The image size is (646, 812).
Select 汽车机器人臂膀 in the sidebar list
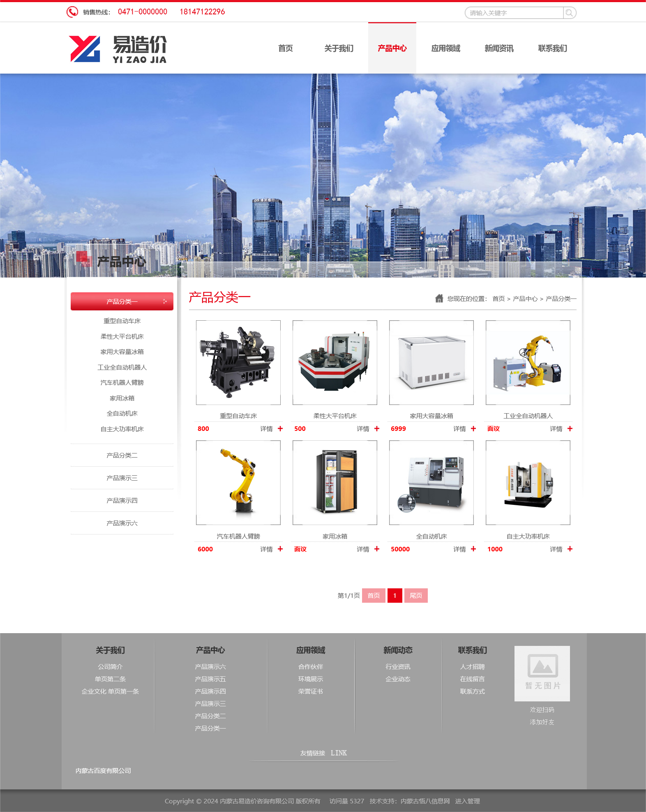coord(122,382)
